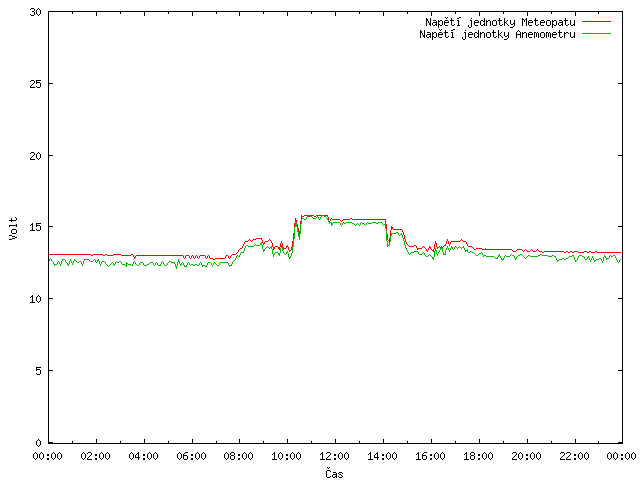Click the legend label 'Napětí jednotky Meteopatu'

500,22
